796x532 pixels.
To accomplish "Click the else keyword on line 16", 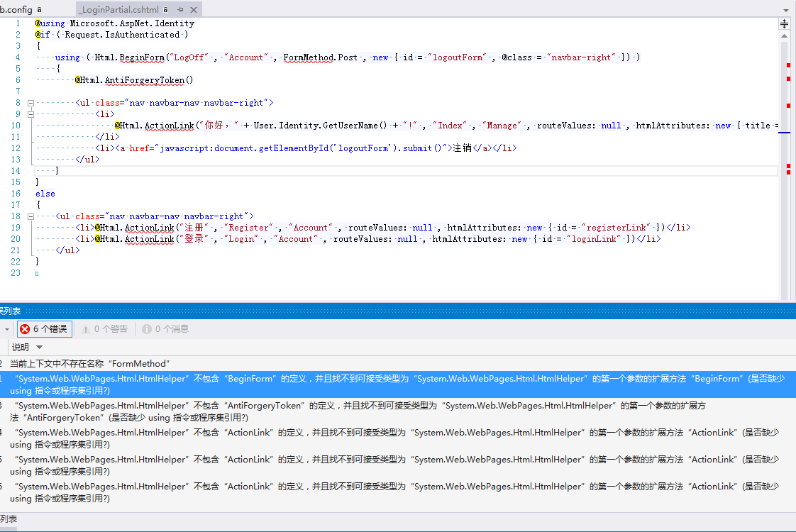I will coord(45,194).
